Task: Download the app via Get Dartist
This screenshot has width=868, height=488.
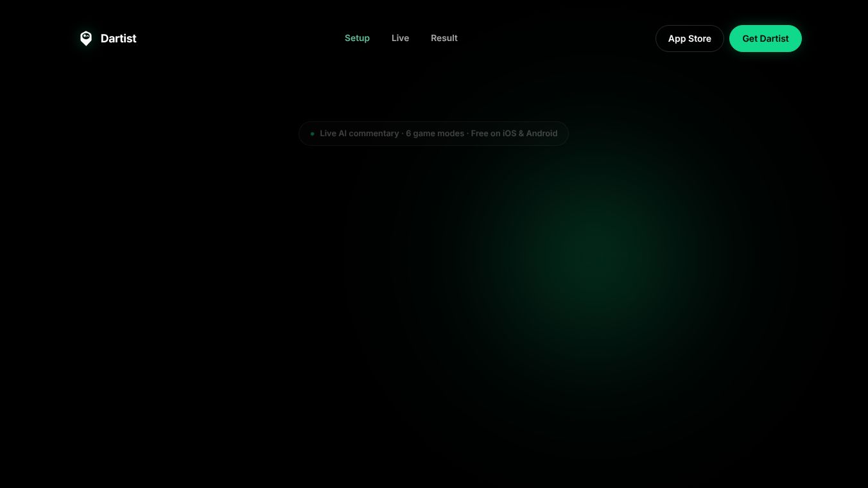Action: tap(765, 39)
